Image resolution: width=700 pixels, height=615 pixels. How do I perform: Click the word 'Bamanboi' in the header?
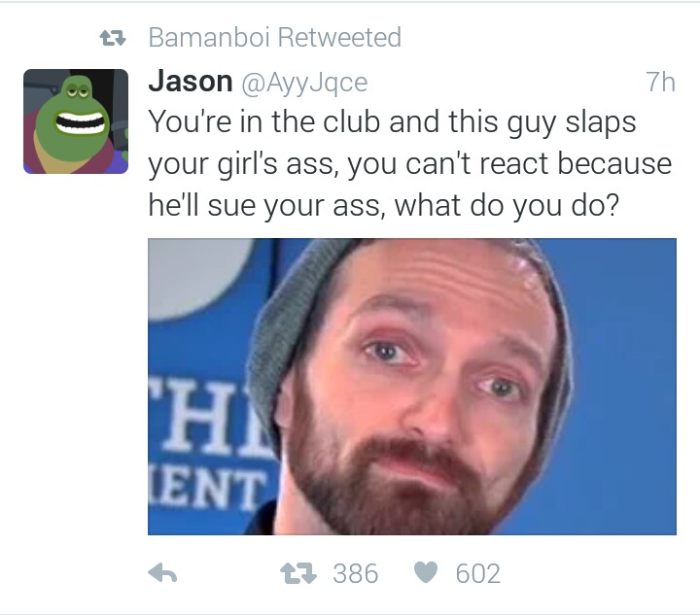point(209,37)
